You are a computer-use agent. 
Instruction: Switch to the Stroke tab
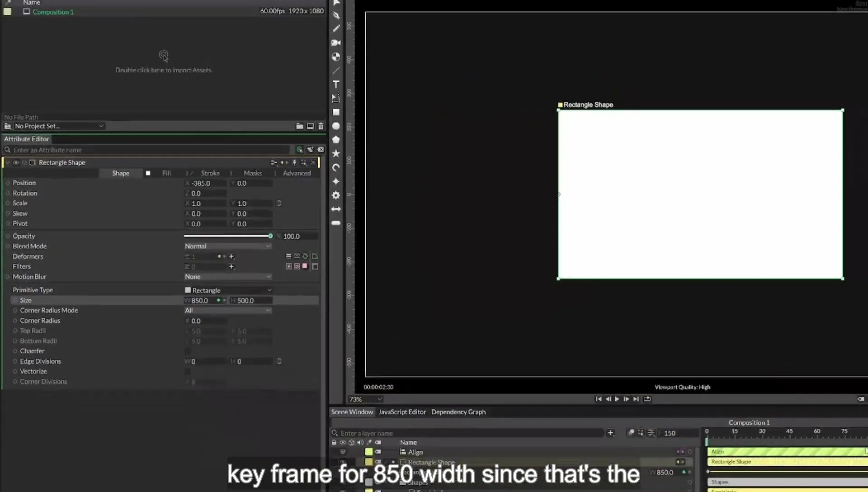pos(210,173)
